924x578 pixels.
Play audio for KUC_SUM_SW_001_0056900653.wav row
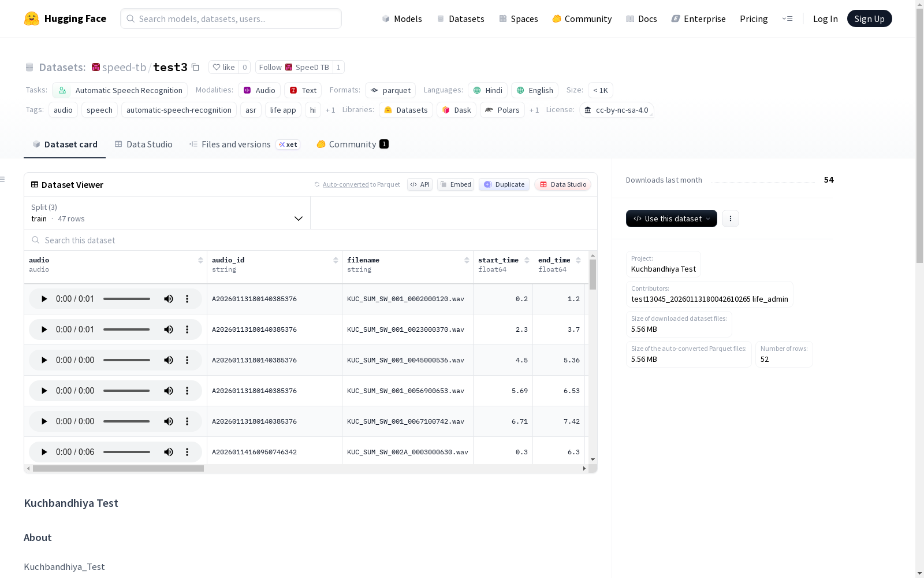click(44, 391)
